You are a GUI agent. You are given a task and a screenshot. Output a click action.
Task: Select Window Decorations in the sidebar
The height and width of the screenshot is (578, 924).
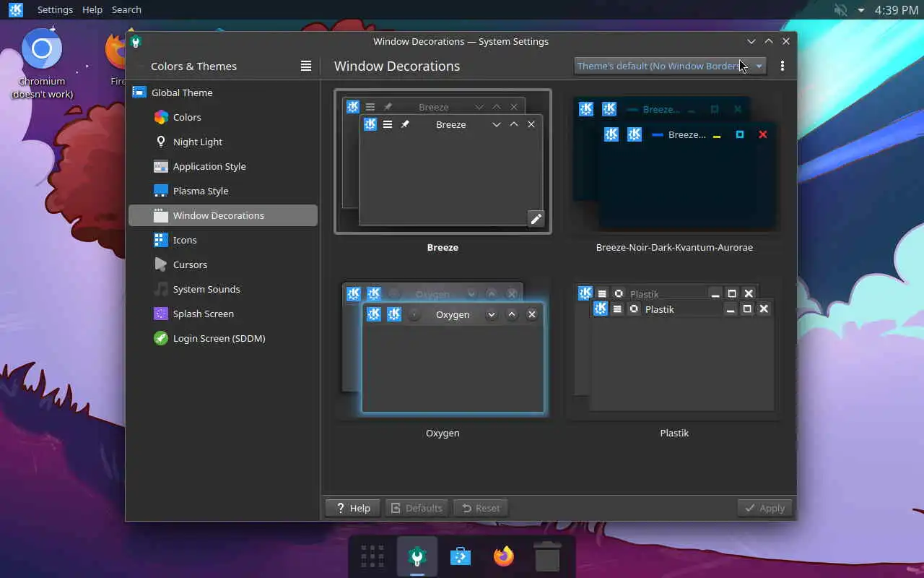[222, 215]
